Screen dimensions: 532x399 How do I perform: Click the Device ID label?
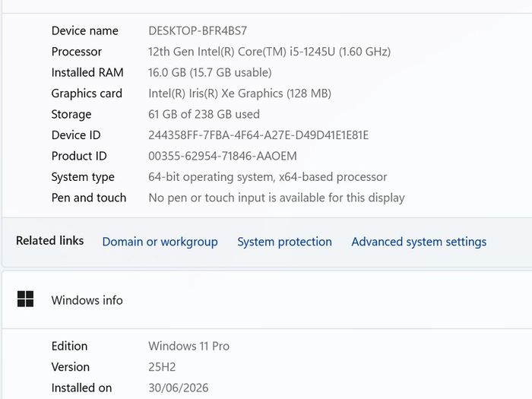click(x=76, y=135)
